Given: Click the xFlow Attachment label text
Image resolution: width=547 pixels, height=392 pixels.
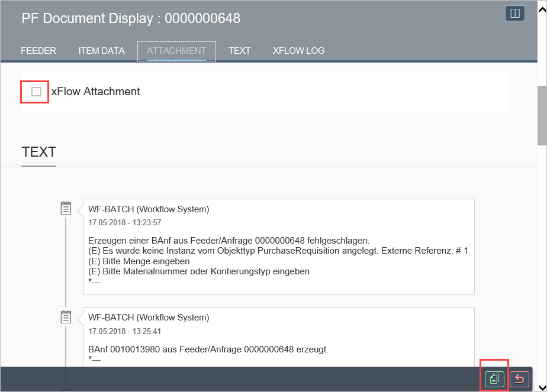Looking at the screenshot, I should point(95,92).
